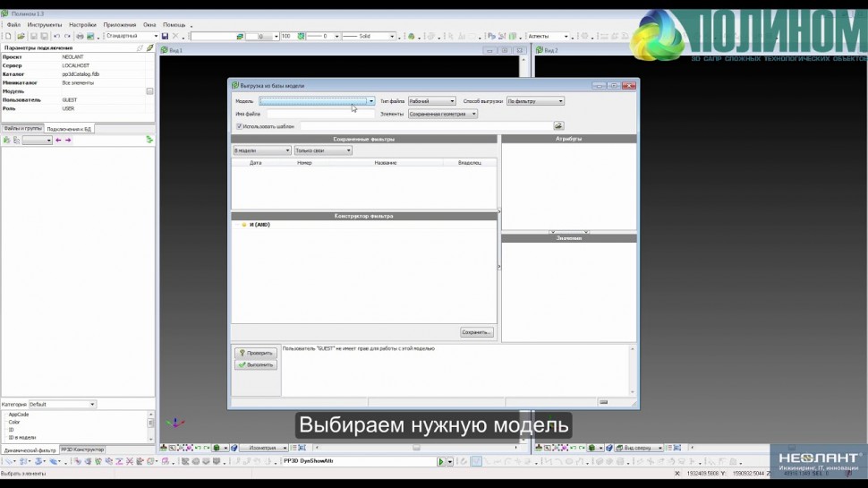The image size is (868, 488).
Task: Open the 'Инструменты' menu
Action: [45, 25]
